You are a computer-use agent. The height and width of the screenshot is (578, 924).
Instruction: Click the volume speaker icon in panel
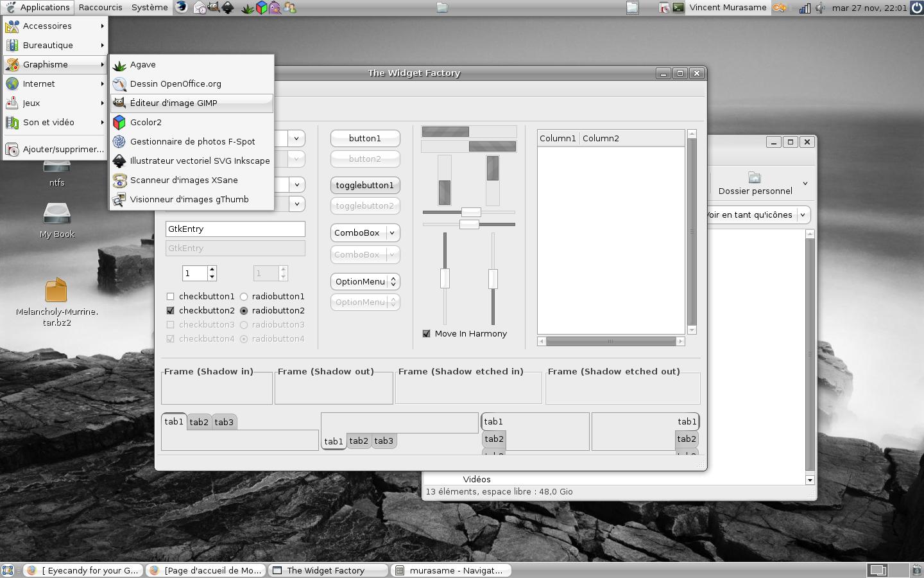[x=820, y=8]
